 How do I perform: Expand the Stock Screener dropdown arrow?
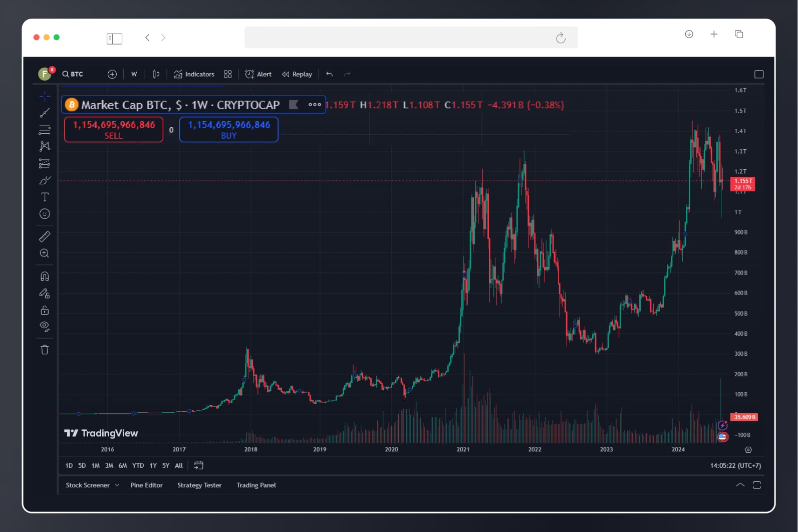pyautogui.click(x=117, y=485)
